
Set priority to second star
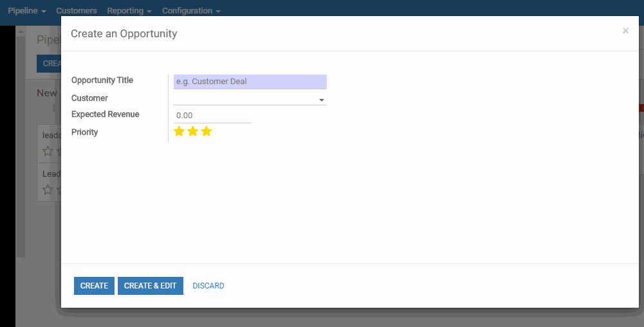pyautogui.click(x=192, y=131)
